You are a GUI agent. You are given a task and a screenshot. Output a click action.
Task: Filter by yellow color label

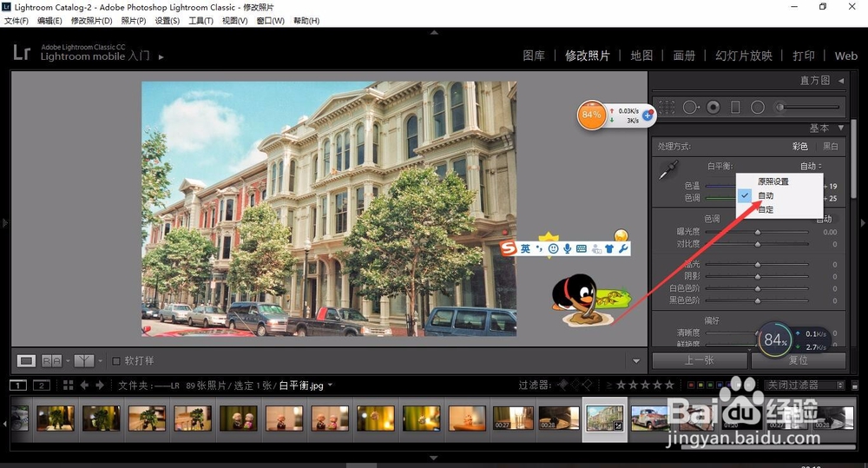tap(700, 385)
